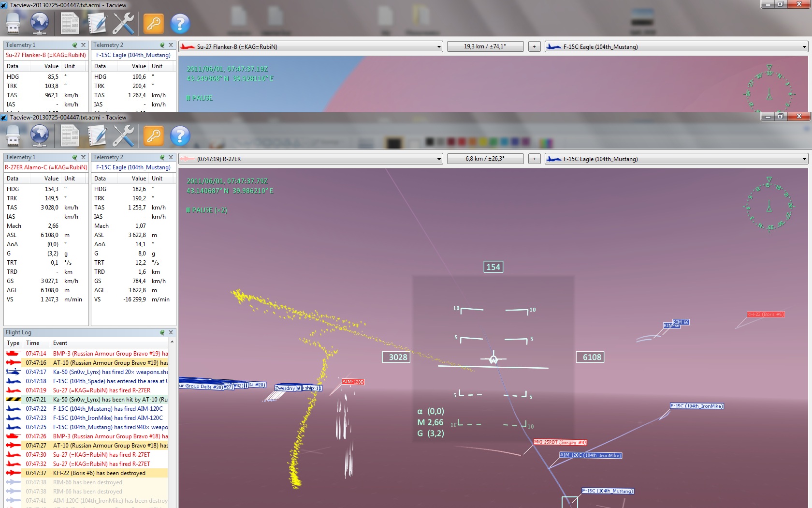This screenshot has height=508, width=812.
Task: Click MiG-25RBT (Sergey #4) label in 3D view
Action: (x=560, y=442)
